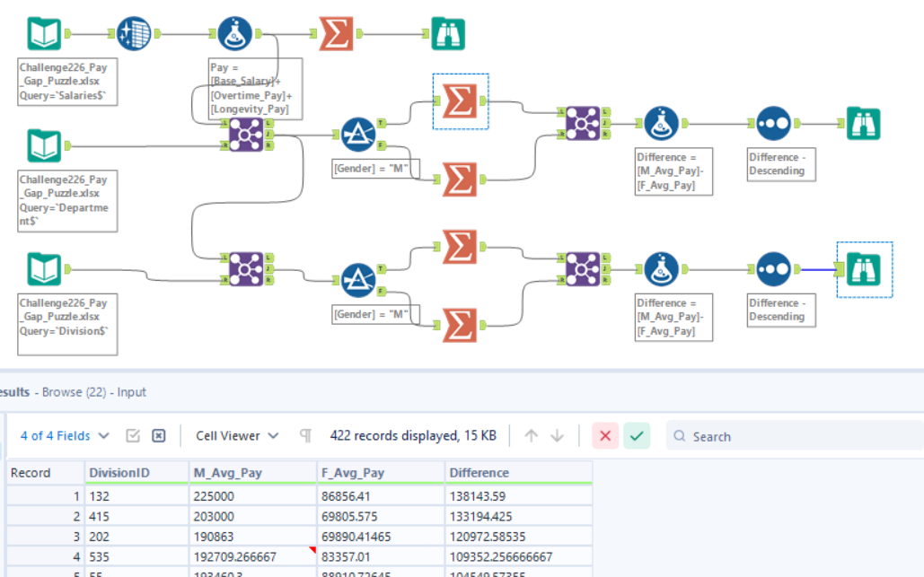The width and height of the screenshot is (924, 577).
Task: Click the M_Avg_Pay column header
Action: (253, 473)
